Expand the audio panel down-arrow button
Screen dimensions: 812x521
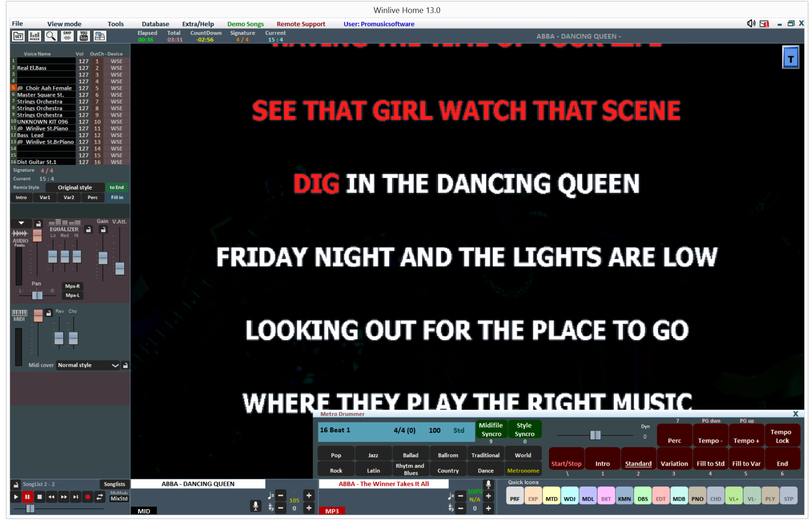click(21, 223)
